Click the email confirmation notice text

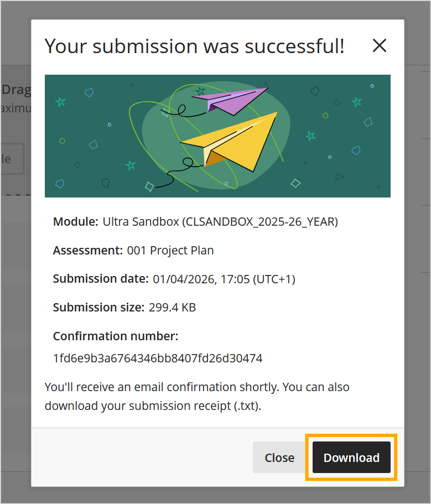(197, 396)
